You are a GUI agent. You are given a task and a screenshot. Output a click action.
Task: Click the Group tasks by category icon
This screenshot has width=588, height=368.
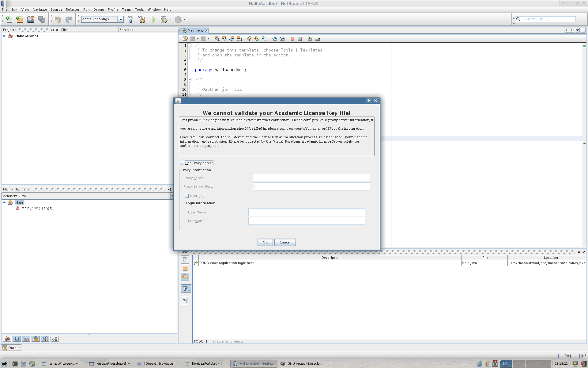185,300
